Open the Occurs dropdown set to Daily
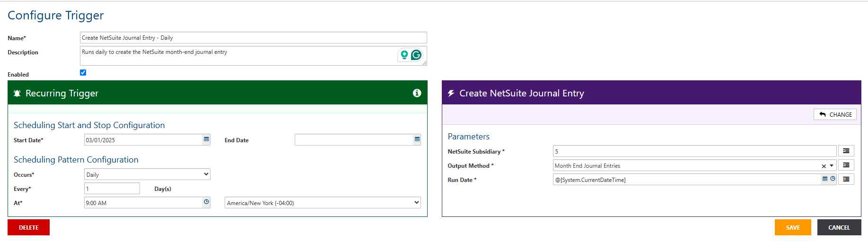Image resolution: width=868 pixels, height=241 pixels. 147,174
